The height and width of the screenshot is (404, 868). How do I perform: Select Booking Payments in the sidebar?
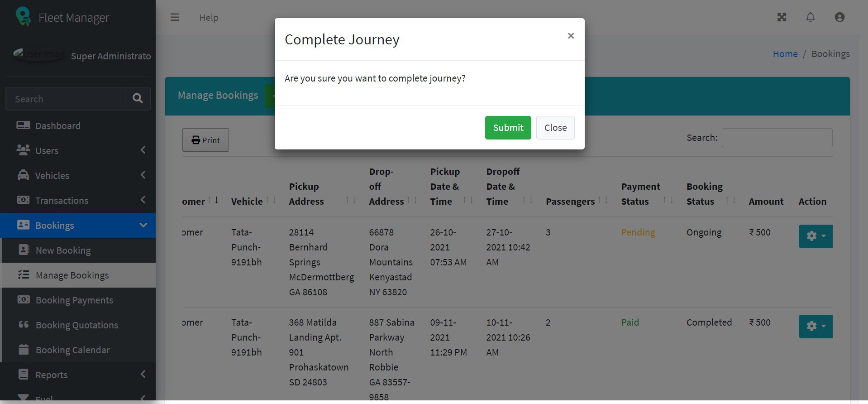point(74,300)
